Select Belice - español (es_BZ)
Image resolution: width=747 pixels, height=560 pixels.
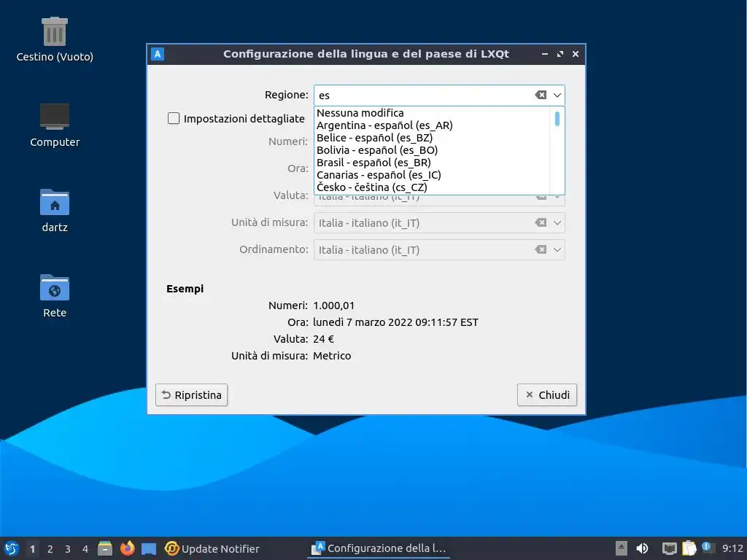433,138
